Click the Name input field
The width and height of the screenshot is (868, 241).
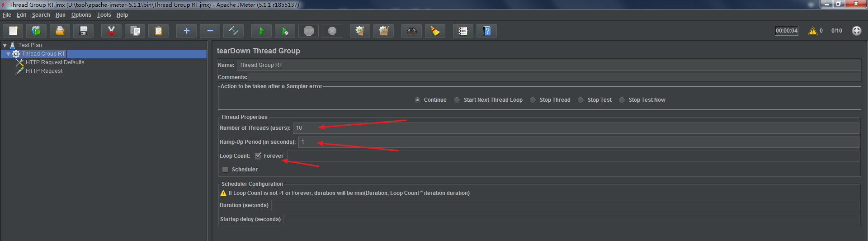[549, 65]
